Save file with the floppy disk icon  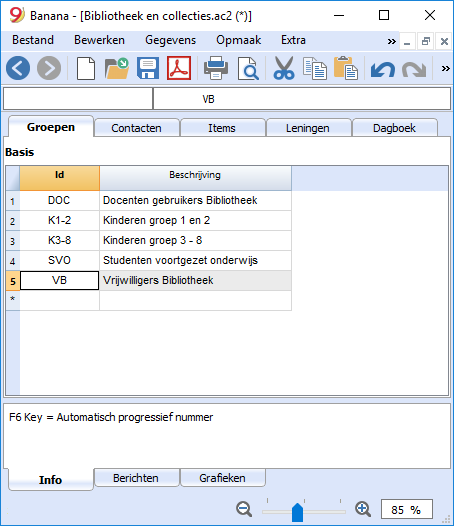(x=148, y=68)
